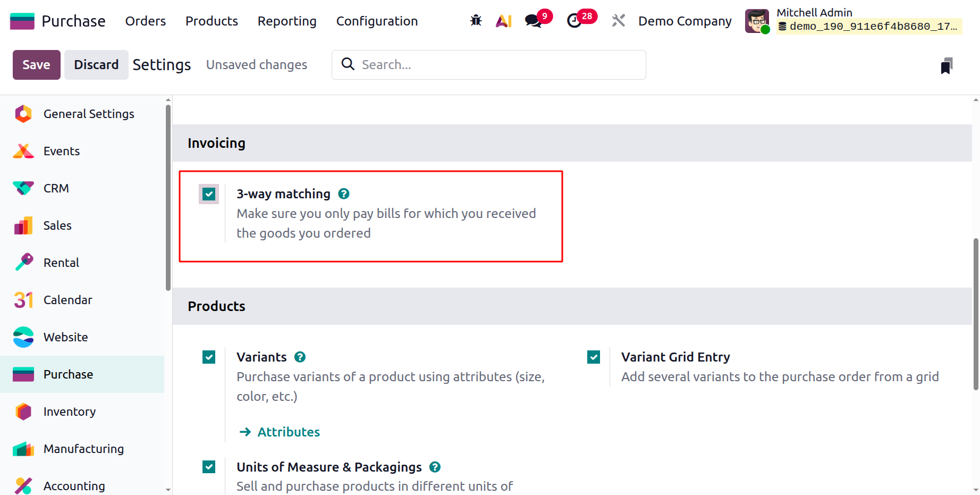The height and width of the screenshot is (495, 980).
Task: Click the wrench and screwdriver tools icon
Action: point(618,21)
